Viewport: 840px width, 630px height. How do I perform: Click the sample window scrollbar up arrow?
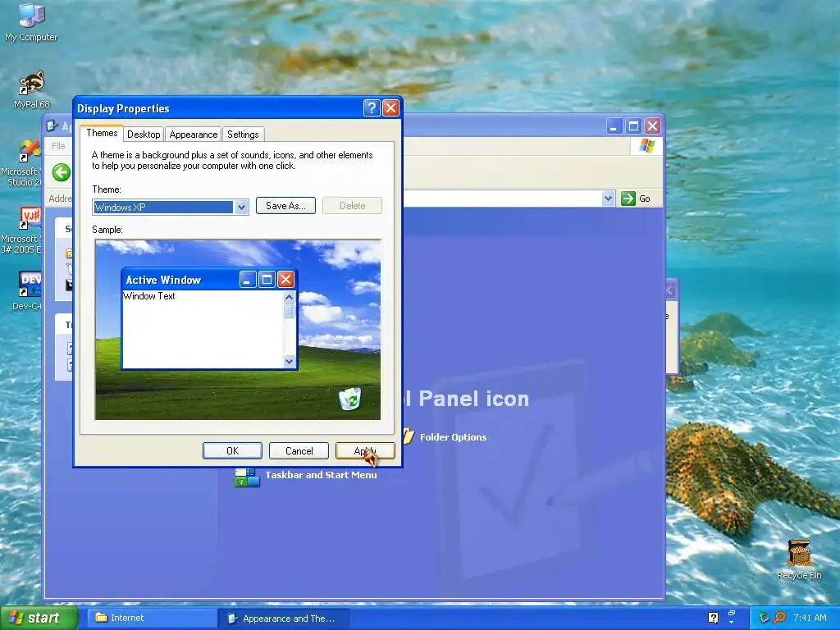point(290,297)
